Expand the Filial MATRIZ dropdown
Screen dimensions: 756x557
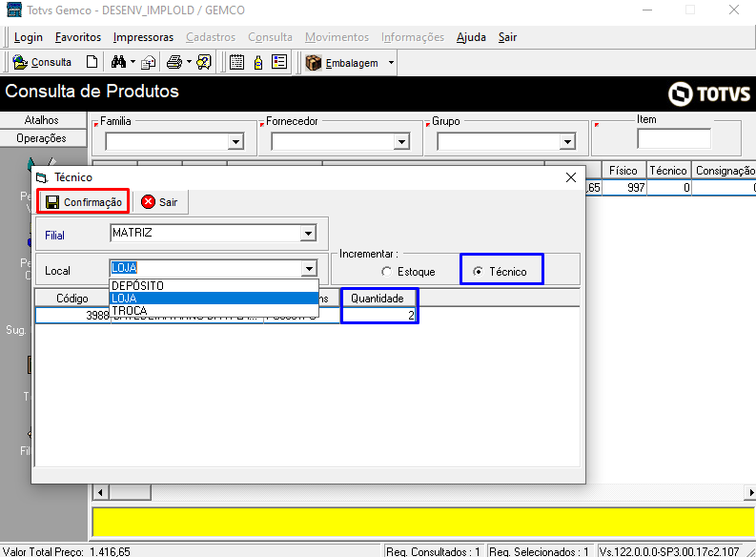tap(308, 234)
